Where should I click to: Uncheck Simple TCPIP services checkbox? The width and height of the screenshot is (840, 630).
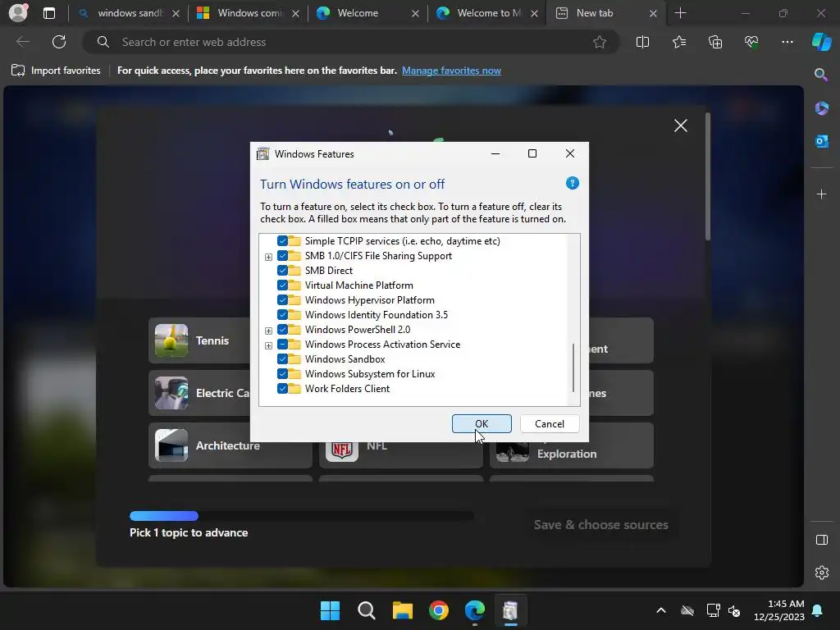click(282, 241)
